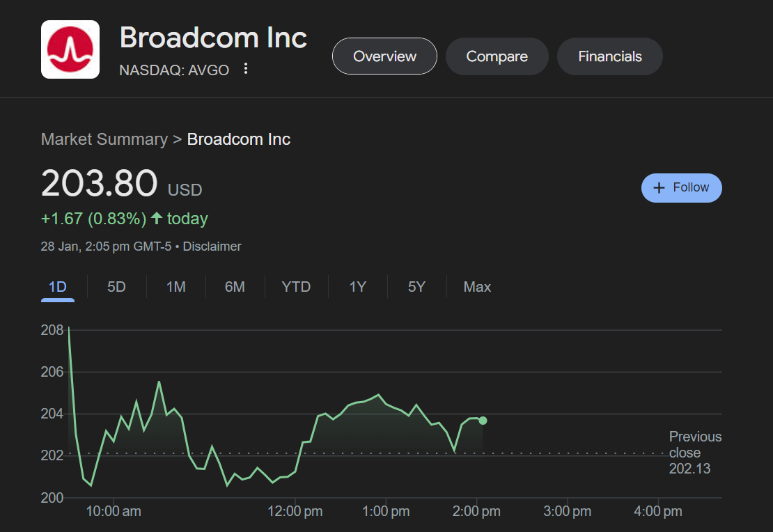Switch chart to 1Y range
Screen dimensions: 773x532
click(x=357, y=287)
